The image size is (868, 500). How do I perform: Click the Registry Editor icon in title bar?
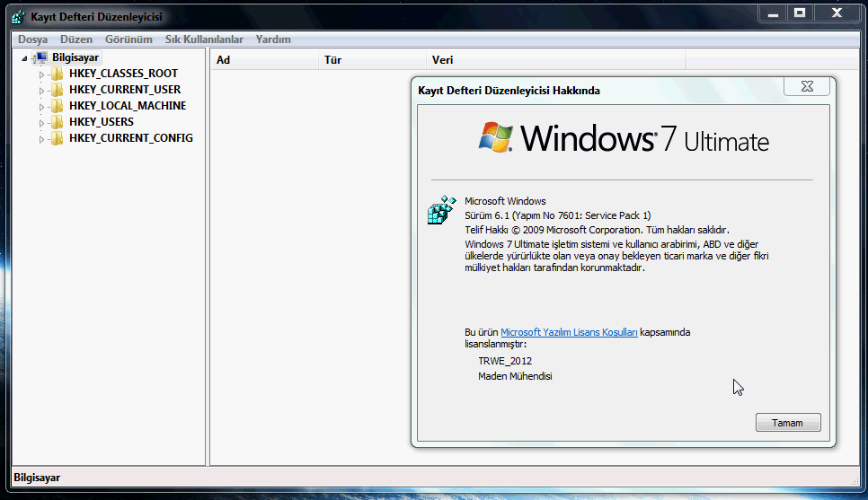[18, 16]
